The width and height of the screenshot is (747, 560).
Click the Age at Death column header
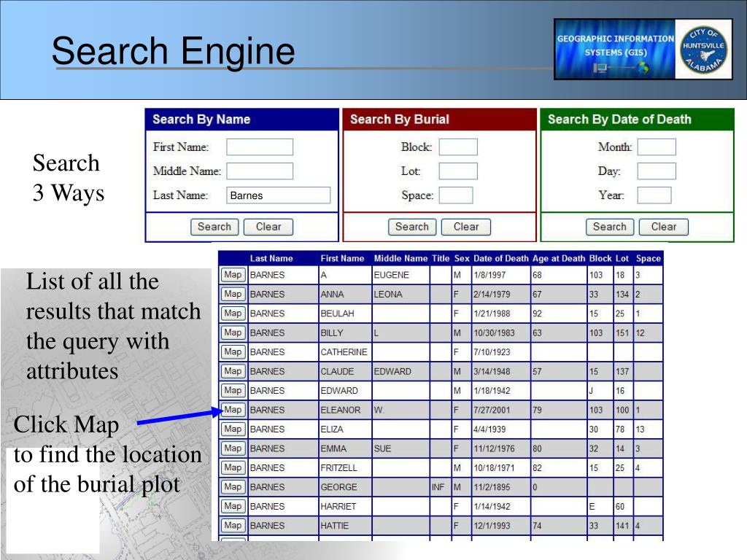pyautogui.click(x=558, y=259)
